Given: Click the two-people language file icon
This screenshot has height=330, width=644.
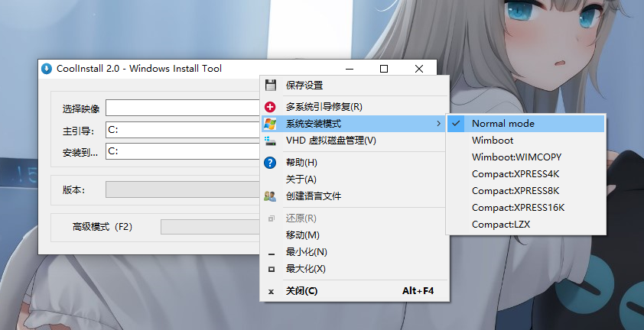Looking at the screenshot, I should pyautogui.click(x=270, y=196).
